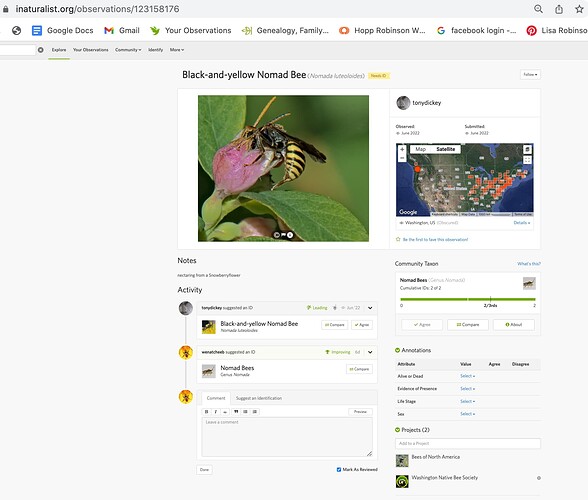Click the Add to a Project field

click(468, 443)
